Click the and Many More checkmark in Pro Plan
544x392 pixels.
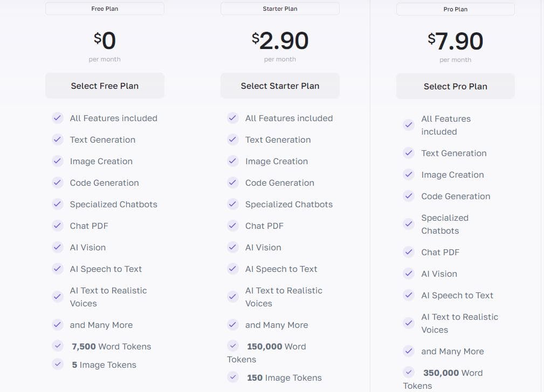409,351
